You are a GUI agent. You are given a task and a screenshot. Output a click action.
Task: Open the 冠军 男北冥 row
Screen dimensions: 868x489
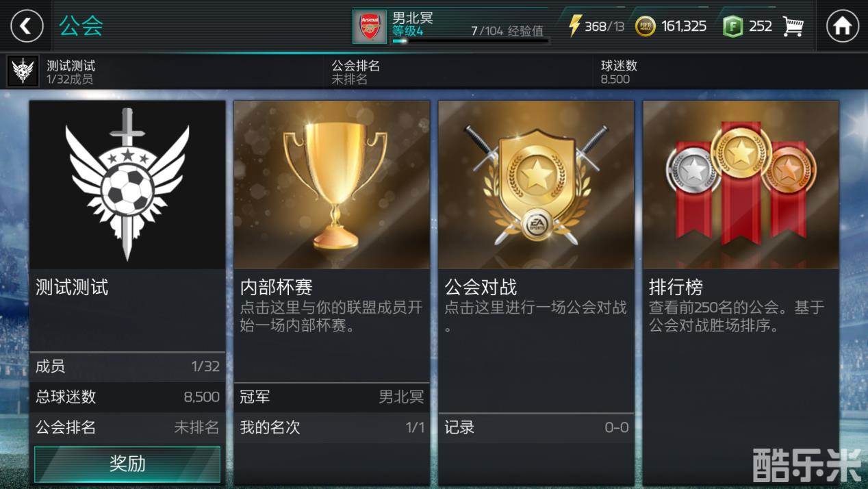click(x=332, y=397)
